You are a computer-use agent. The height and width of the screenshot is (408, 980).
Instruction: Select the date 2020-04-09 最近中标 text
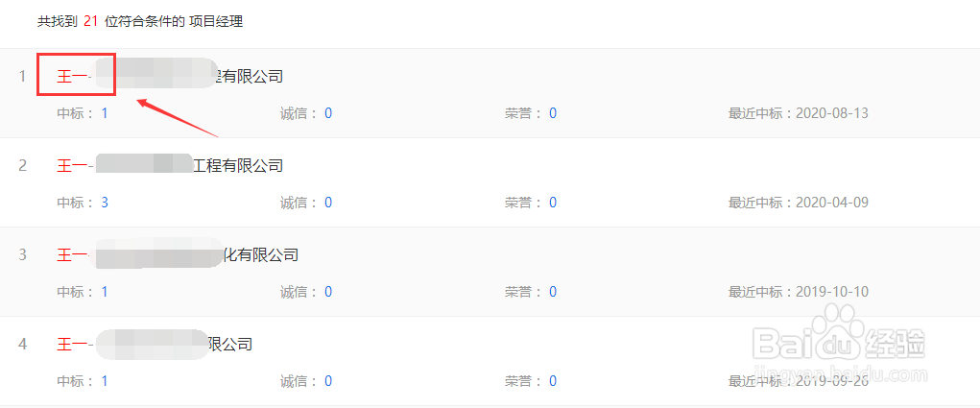tap(832, 203)
